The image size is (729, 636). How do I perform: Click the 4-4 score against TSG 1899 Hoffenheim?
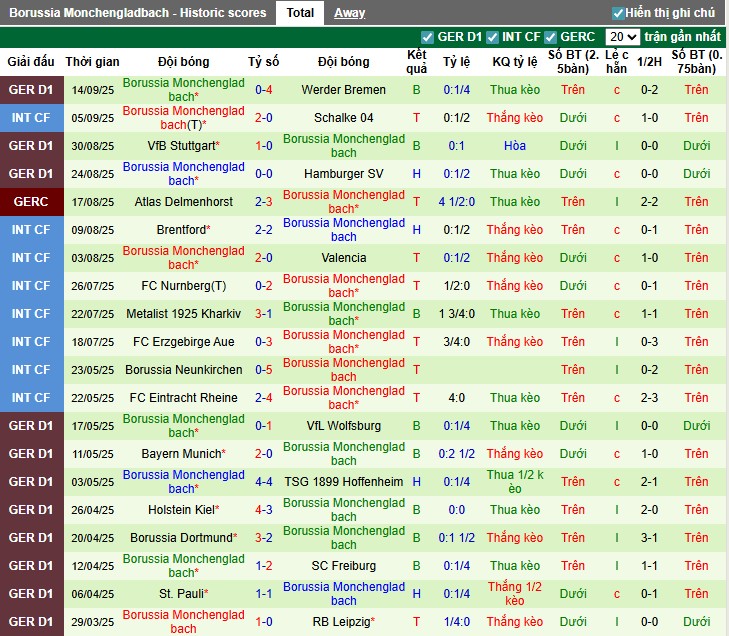click(x=264, y=482)
